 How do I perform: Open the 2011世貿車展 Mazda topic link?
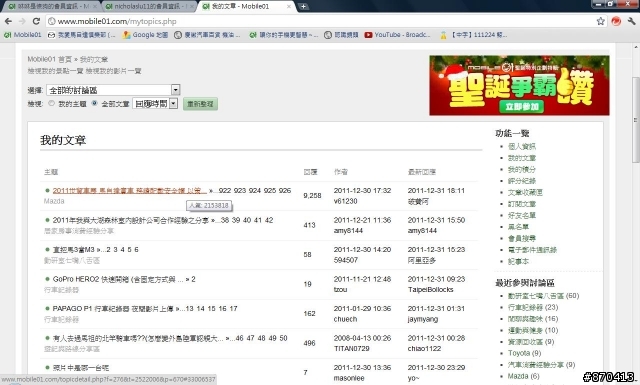130,191
